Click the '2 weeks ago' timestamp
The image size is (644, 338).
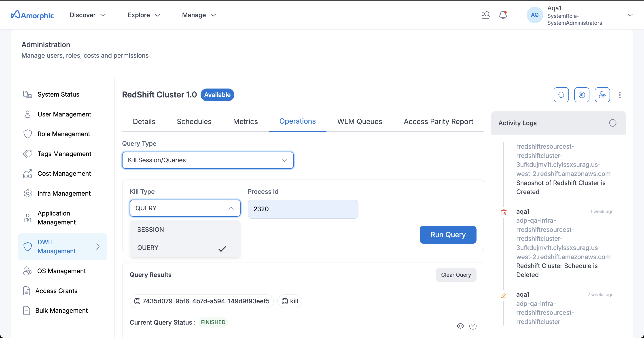coord(600,294)
